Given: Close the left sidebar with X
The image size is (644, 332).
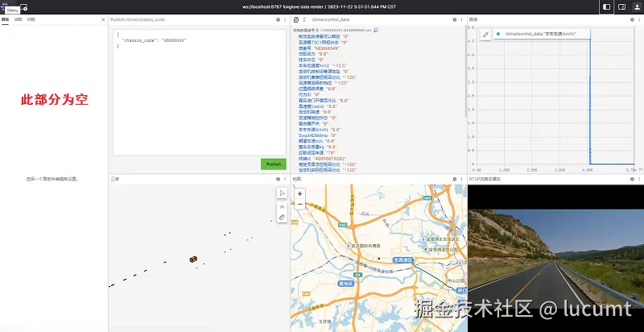Looking at the screenshot, I should click(x=103, y=19).
